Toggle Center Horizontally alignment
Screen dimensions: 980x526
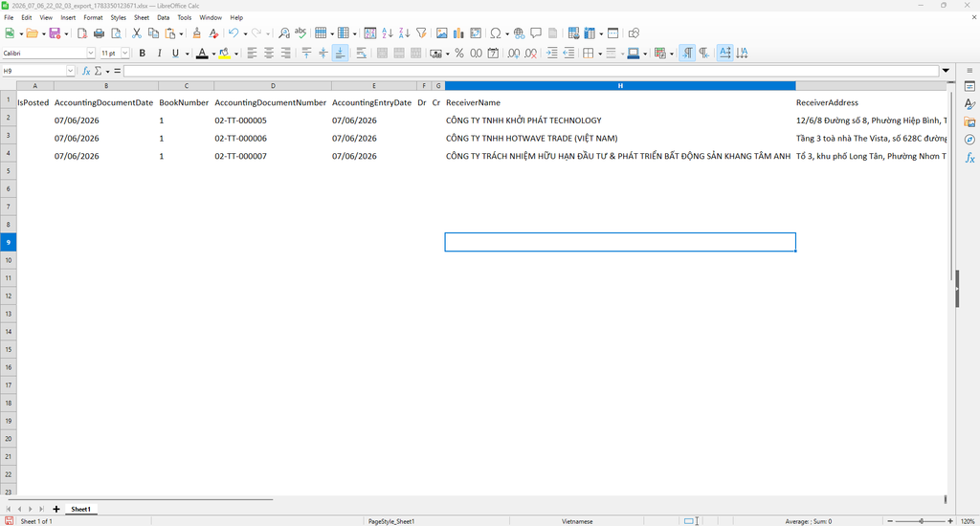pos(269,54)
